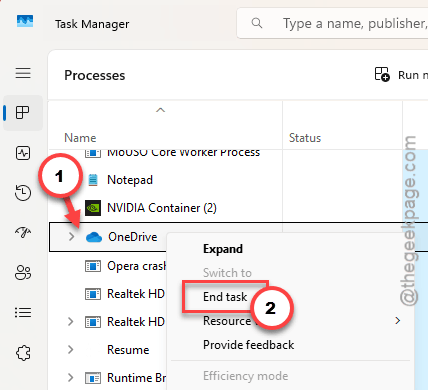Open the Performance sidebar icon
428x390 pixels.
(x=23, y=153)
